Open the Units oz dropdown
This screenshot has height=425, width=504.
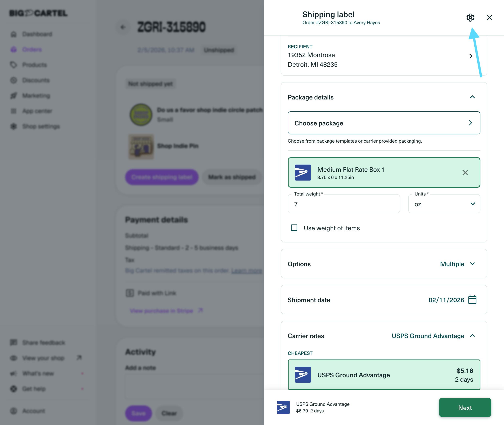(444, 204)
